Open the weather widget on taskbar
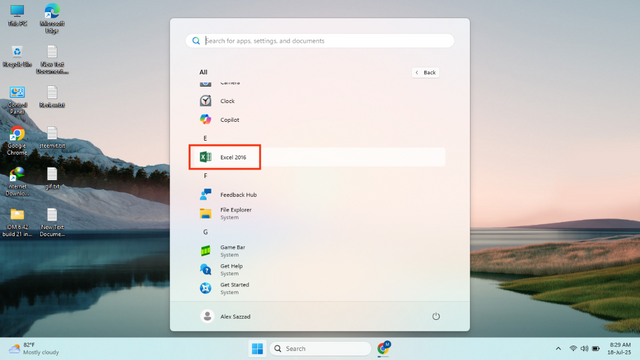 [34, 349]
